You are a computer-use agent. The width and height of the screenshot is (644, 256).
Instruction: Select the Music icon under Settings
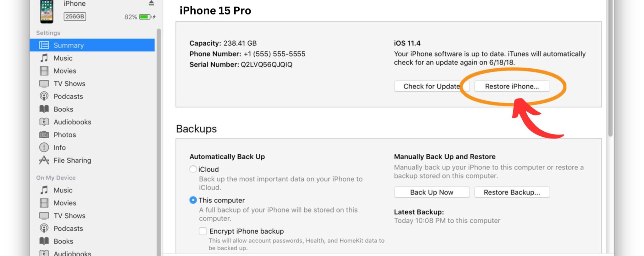coord(44,58)
